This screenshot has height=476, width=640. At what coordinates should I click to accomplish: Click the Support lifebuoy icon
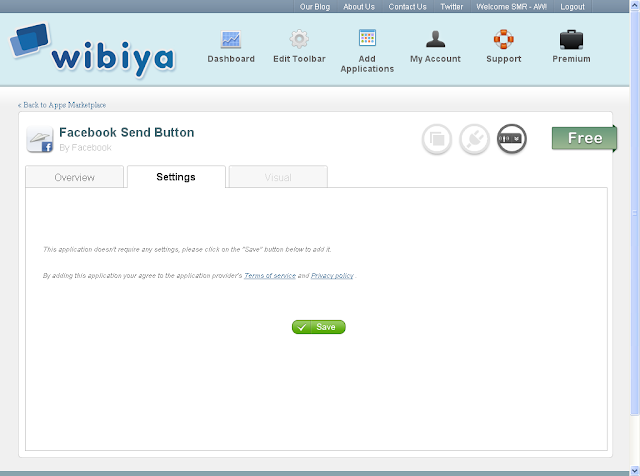pyautogui.click(x=504, y=39)
